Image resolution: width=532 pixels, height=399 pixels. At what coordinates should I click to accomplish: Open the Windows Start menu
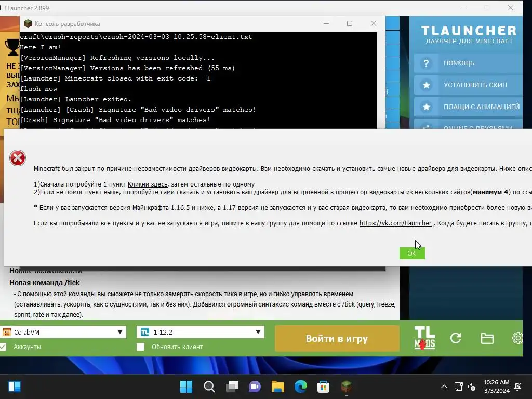click(x=186, y=387)
